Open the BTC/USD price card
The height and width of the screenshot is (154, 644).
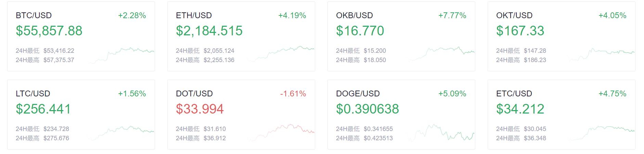coord(81,36)
